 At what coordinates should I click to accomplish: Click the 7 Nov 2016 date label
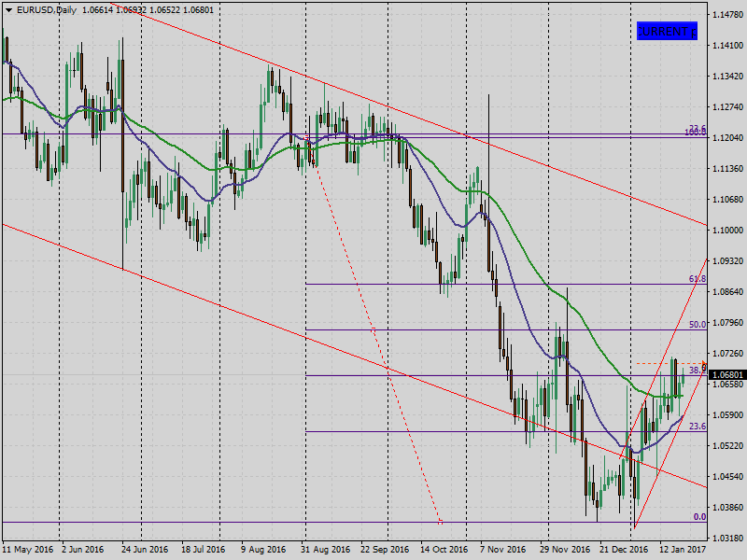504,550
